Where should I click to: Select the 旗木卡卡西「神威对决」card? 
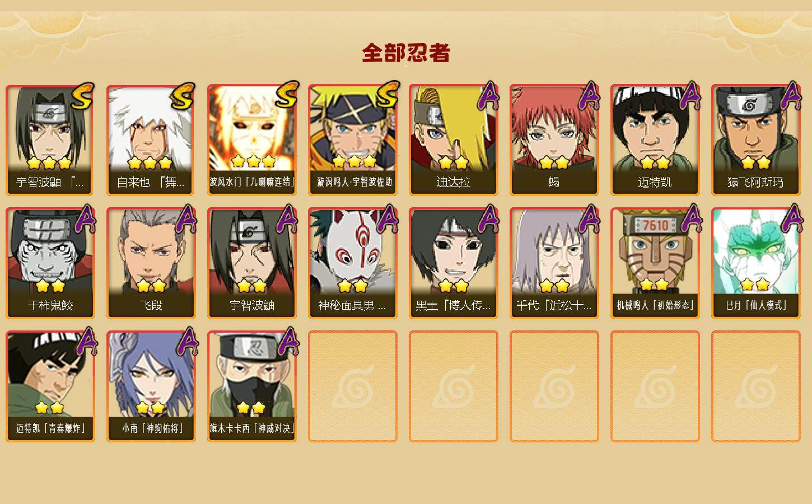252,386
